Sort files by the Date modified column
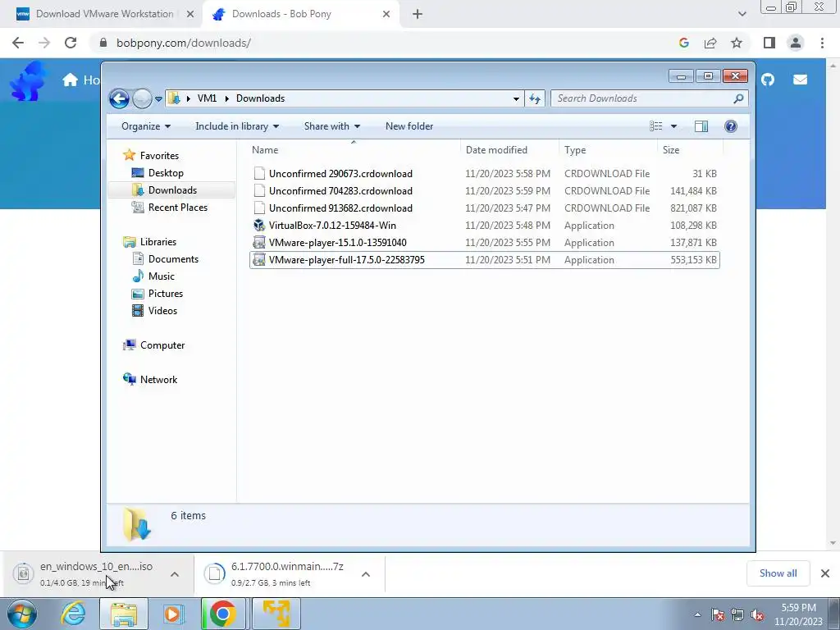 [x=509, y=150]
